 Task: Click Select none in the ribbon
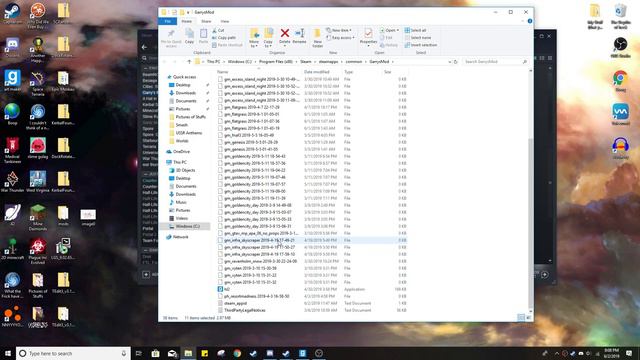[418, 38]
